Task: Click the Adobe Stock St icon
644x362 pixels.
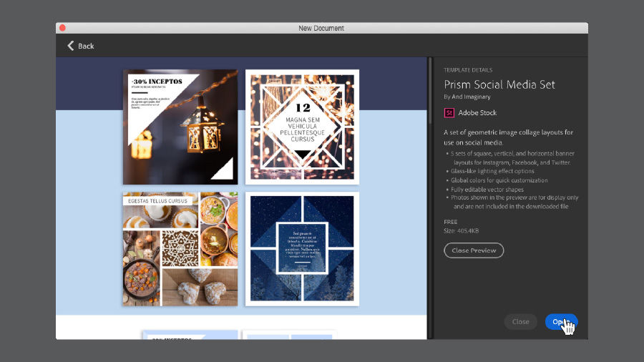Action: tap(449, 112)
